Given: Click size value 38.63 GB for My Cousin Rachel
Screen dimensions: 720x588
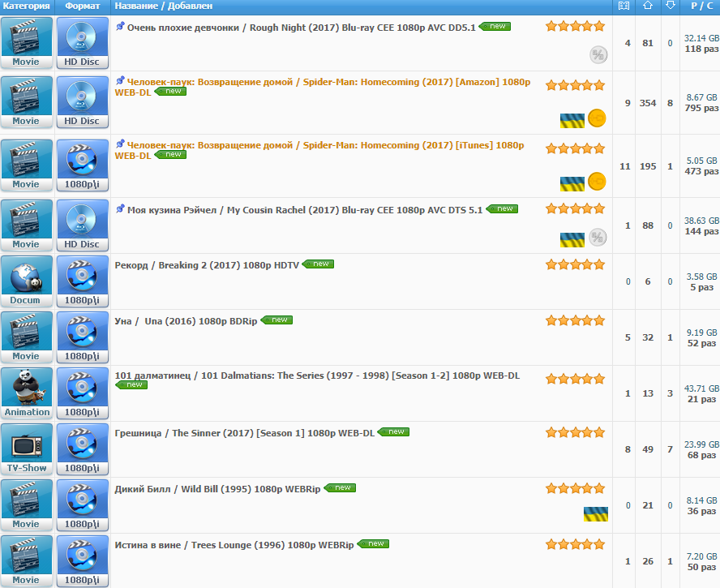Looking at the screenshot, I should click(x=702, y=221).
